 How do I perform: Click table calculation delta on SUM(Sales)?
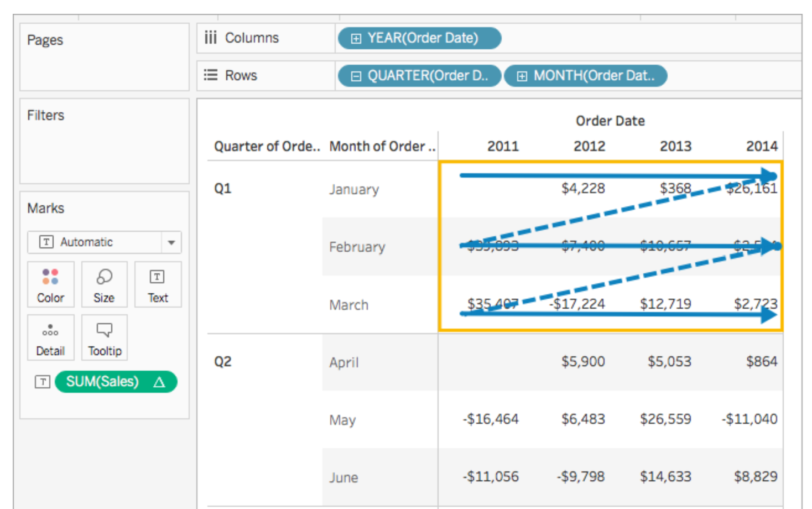tap(159, 382)
